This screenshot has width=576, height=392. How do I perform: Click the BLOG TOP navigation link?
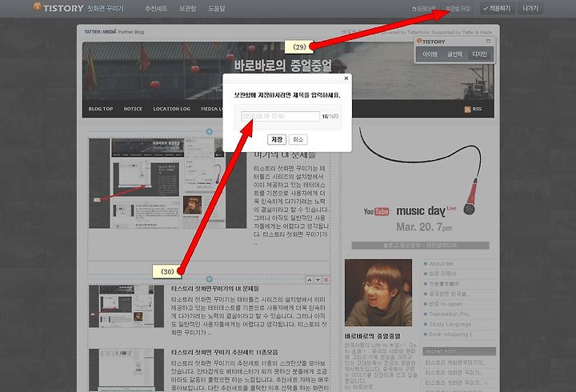101,109
